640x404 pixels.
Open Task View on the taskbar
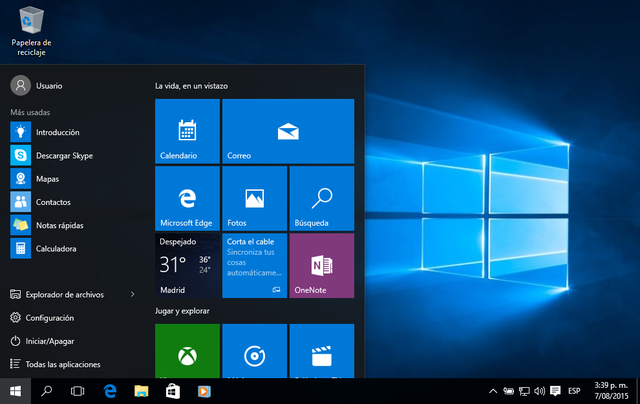[x=77, y=391]
